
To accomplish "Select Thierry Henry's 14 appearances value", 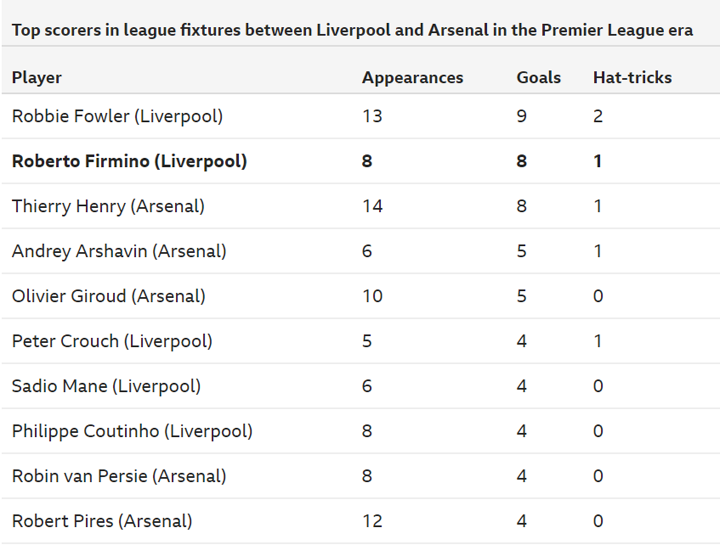I will 372,206.
